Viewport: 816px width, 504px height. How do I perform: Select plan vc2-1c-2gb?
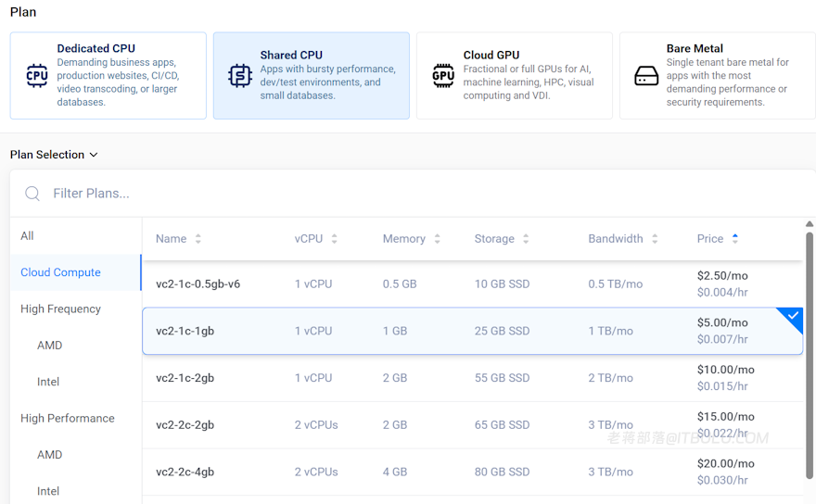[x=473, y=378]
